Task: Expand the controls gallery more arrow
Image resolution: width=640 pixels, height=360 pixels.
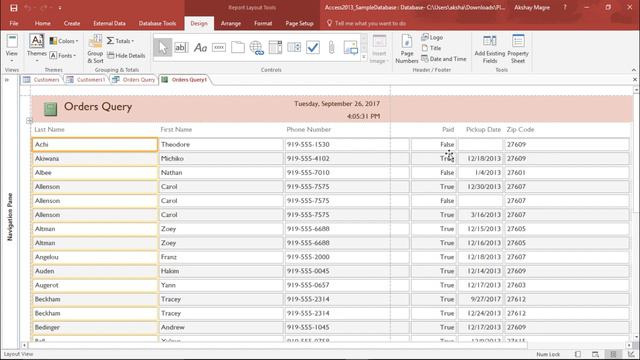Action: coord(364,57)
